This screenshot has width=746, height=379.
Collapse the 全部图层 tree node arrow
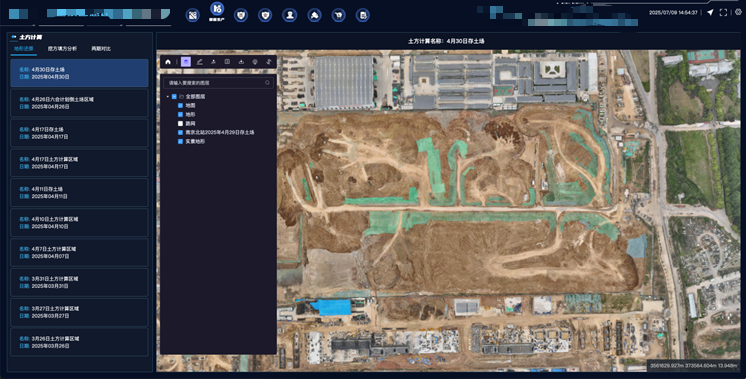click(168, 97)
